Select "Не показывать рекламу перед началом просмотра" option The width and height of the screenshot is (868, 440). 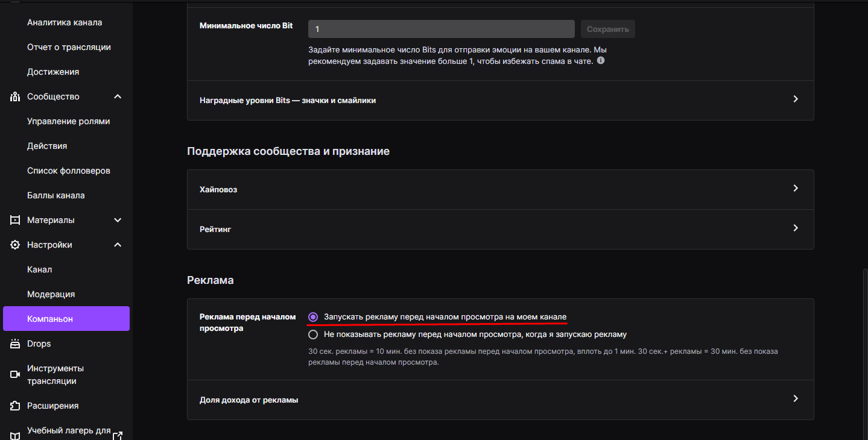point(313,334)
